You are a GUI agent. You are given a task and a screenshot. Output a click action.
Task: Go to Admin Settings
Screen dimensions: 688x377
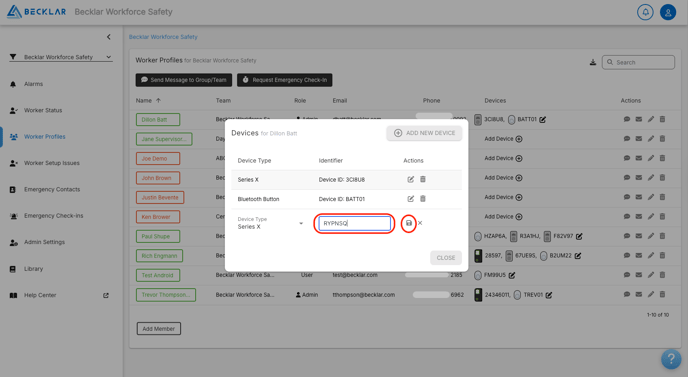point(44,242)
